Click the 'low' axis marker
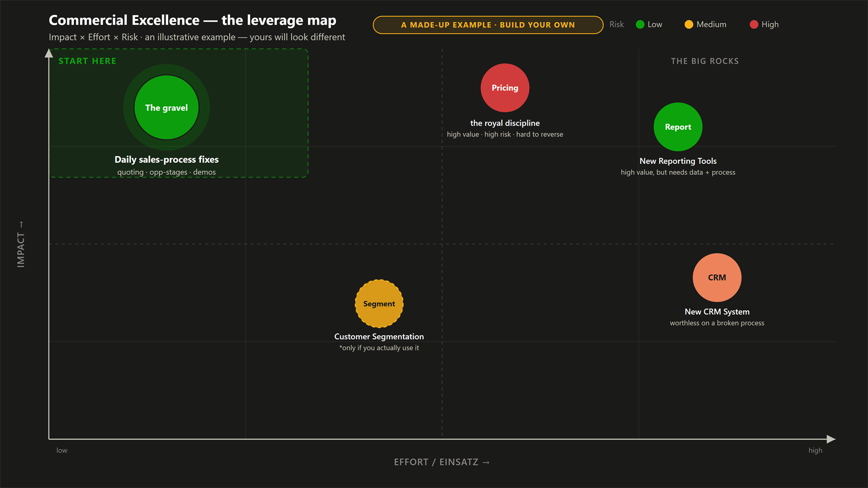This screenshot has height=488, width=868. pos(62,451)
